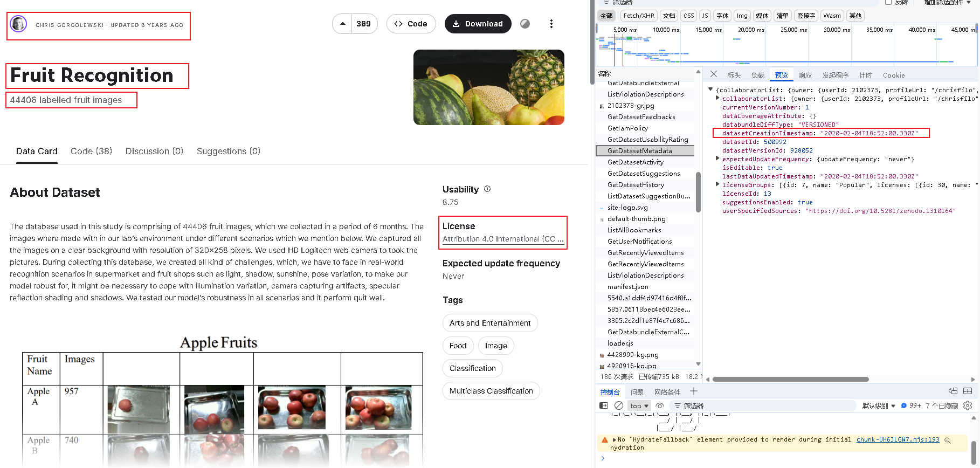This screenshot has width=980, height=468.
Task: Open console settings gear icon
Action: tap(968, 405)
